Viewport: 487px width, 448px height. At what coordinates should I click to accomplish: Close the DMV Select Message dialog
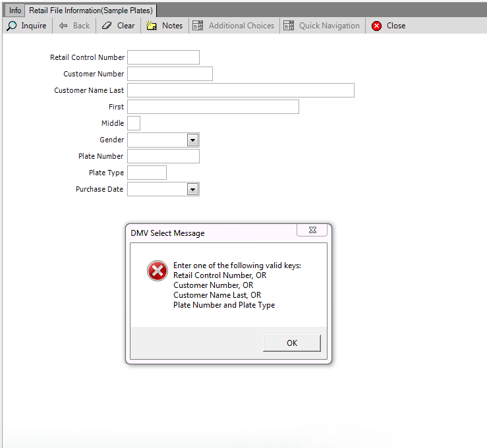312,230
